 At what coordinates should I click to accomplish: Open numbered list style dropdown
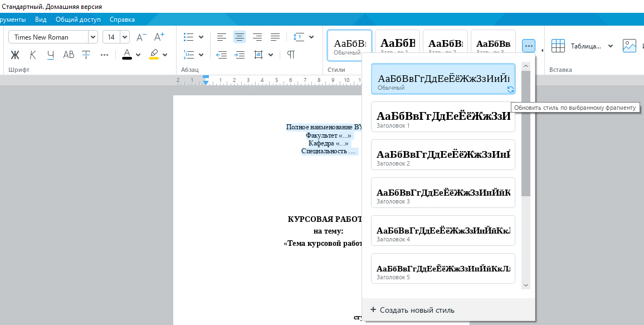[x=201, y=55]
